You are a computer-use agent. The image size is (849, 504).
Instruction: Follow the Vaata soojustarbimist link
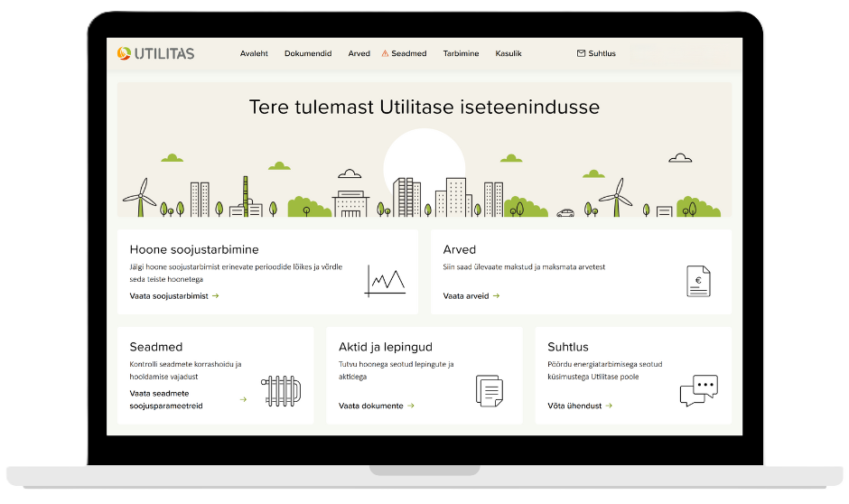point(173,295)
